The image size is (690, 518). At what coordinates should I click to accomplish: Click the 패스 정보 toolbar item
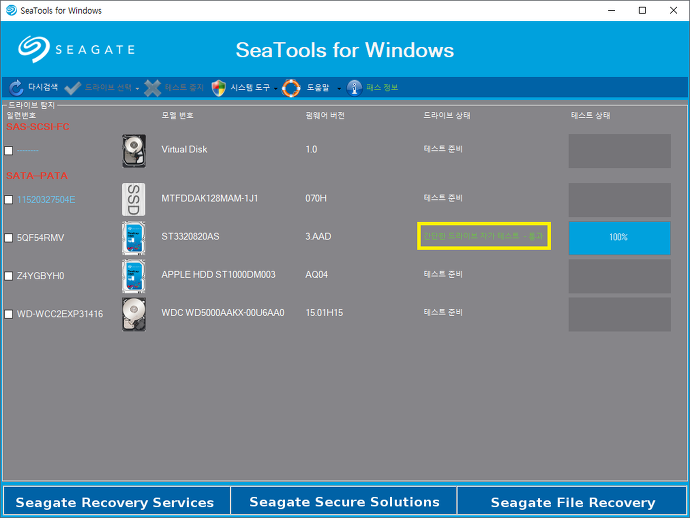(x=382, y=87)
